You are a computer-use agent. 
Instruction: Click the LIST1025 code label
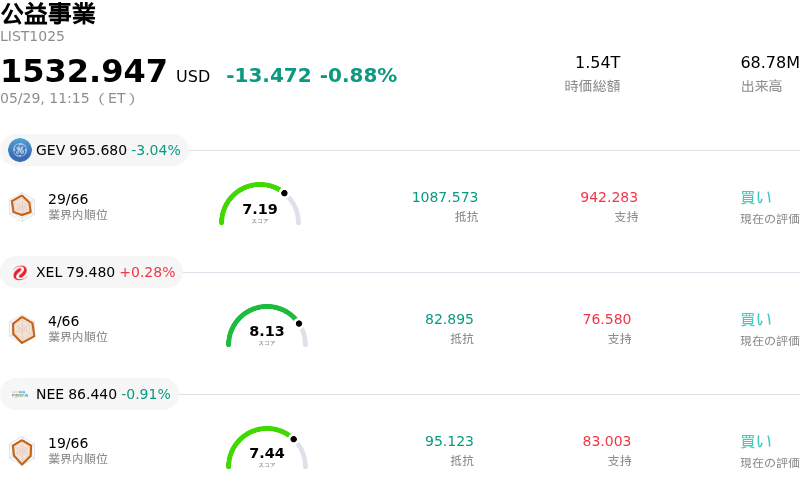pyautogui.click(x=32, y=36)
